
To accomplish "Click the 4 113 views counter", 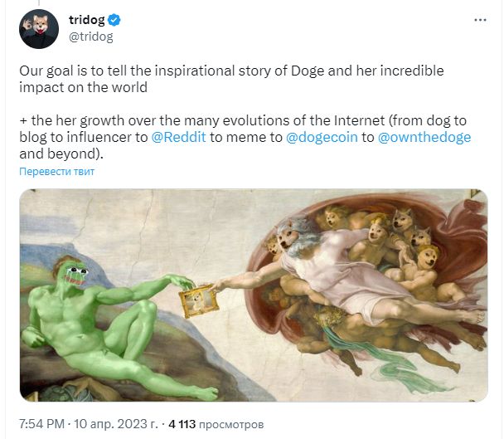I will pyautogui.click(x=182, y=424).
